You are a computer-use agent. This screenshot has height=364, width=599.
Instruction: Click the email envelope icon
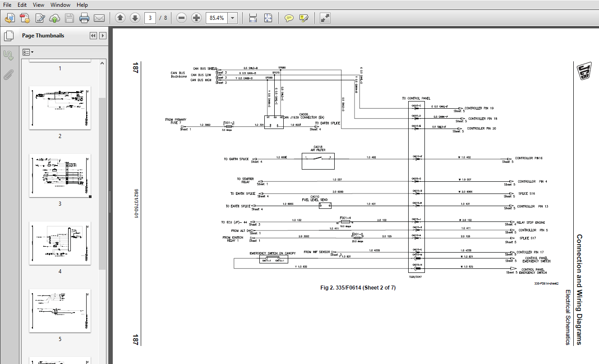(x=99, y=18)
